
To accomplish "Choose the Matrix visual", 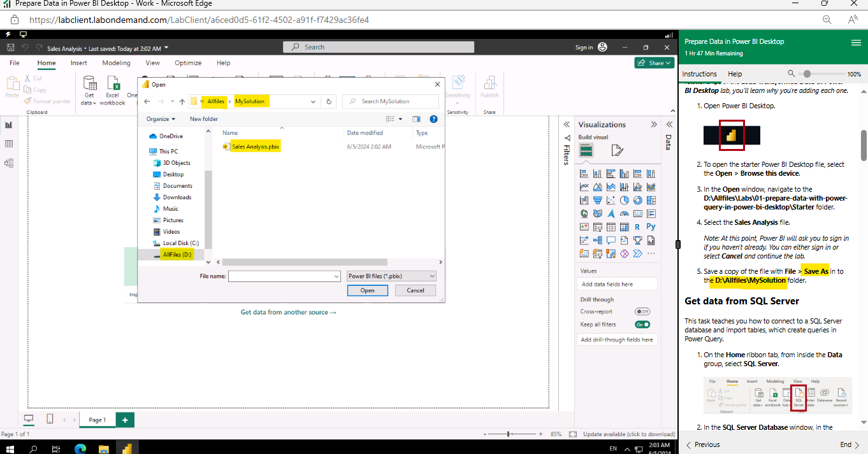I will point(625,227).
